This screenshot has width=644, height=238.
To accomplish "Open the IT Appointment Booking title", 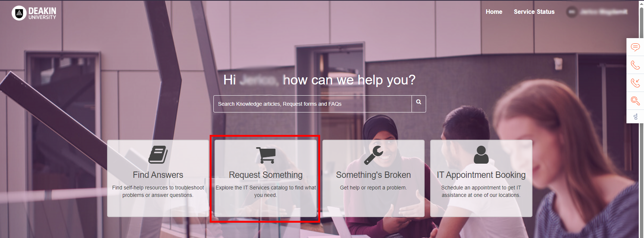I will 481,175.
